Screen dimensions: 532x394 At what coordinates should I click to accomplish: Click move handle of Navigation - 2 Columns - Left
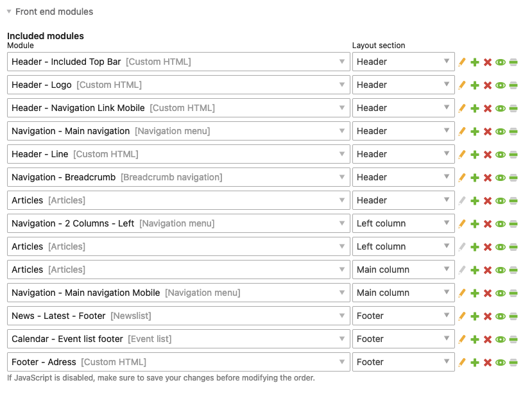click(x=513, y=224)
